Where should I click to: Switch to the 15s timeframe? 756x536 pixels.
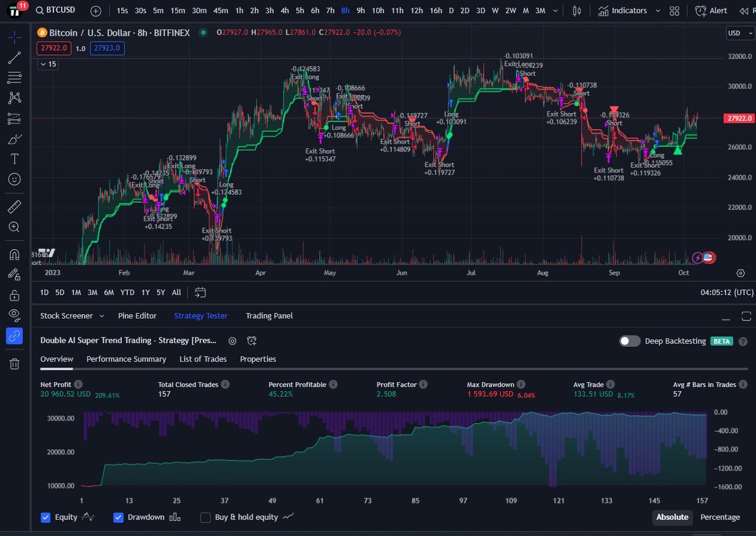click(122, 11)
